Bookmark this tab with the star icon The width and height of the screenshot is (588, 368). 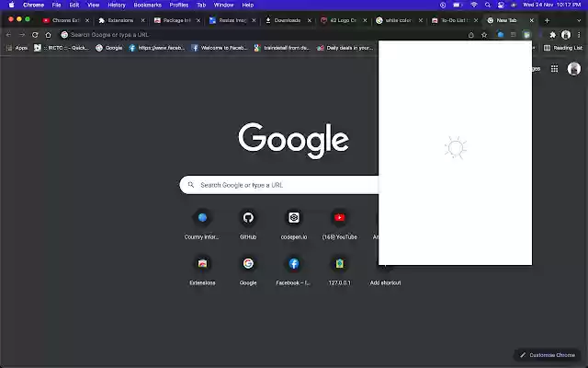tap(484, 35)
